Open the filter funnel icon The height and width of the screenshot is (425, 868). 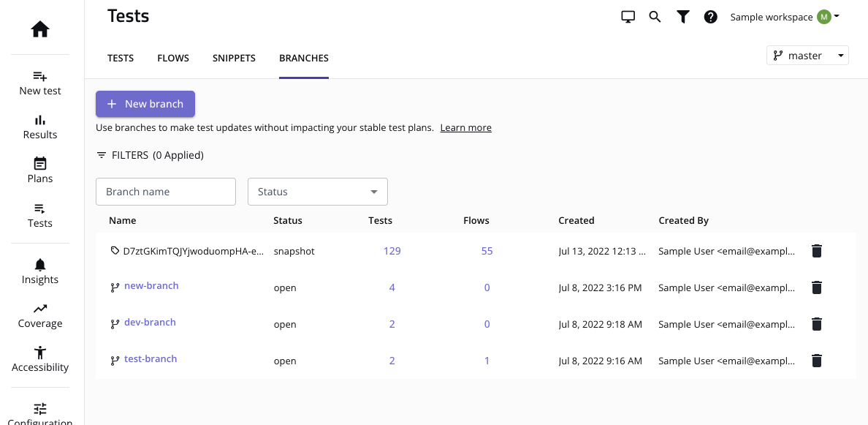tap(682, 17)
